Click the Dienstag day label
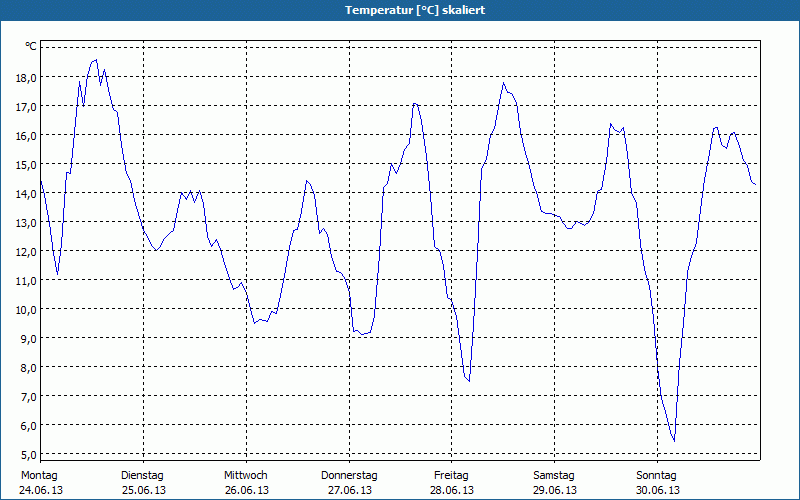This screenshot has height=500, width=800. [142, 476]
